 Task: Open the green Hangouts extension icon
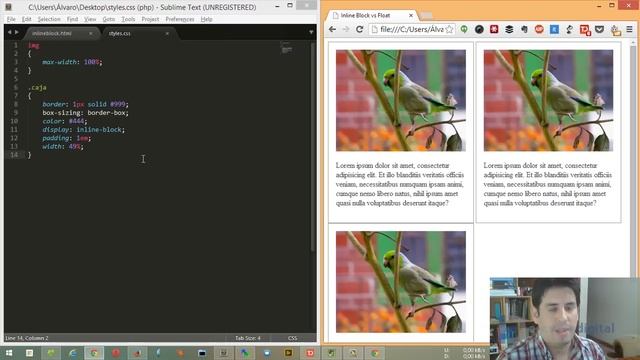[x=464, y=29]
